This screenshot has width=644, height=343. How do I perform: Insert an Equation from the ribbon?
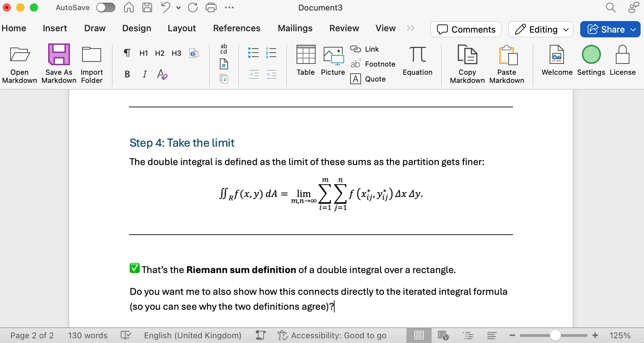click(417, 62)
